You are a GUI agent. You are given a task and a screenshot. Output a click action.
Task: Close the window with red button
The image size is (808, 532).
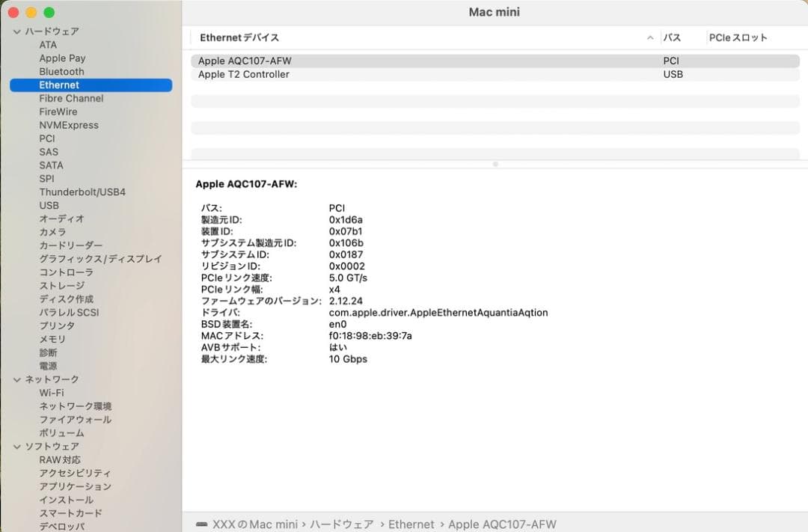pos(14,13)
